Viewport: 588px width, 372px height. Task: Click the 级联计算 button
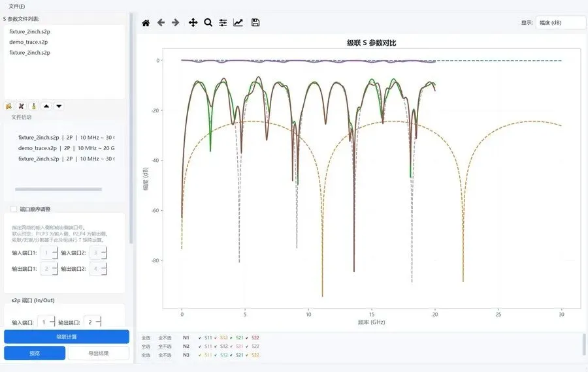[67, 337]
